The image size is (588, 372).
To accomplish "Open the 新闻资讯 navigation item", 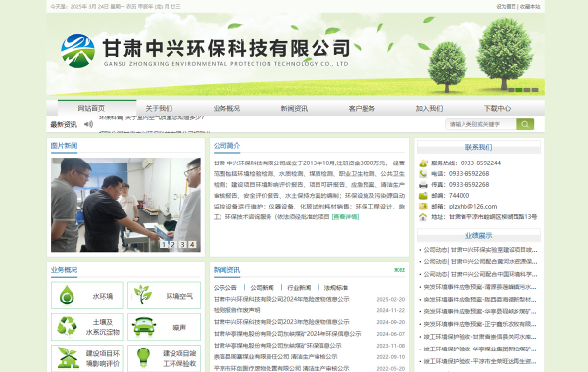I will click(x=294, y=109).
